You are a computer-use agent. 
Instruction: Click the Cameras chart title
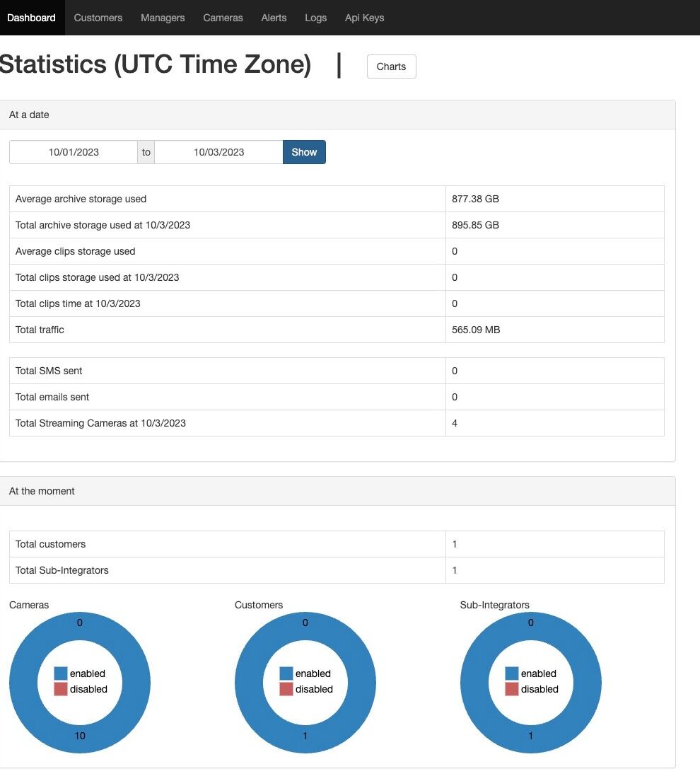[29, 605]
